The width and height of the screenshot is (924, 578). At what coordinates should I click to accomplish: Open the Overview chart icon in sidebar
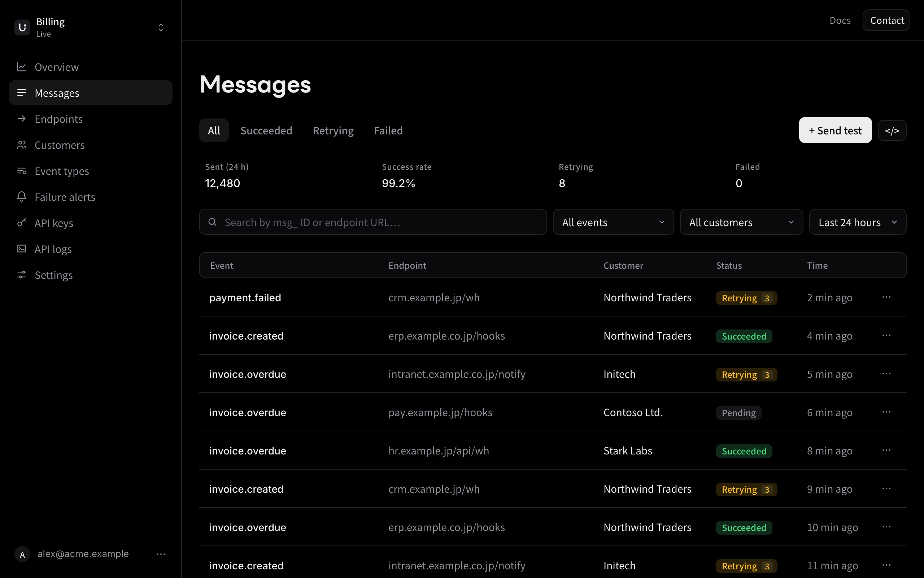coord(21,67)
